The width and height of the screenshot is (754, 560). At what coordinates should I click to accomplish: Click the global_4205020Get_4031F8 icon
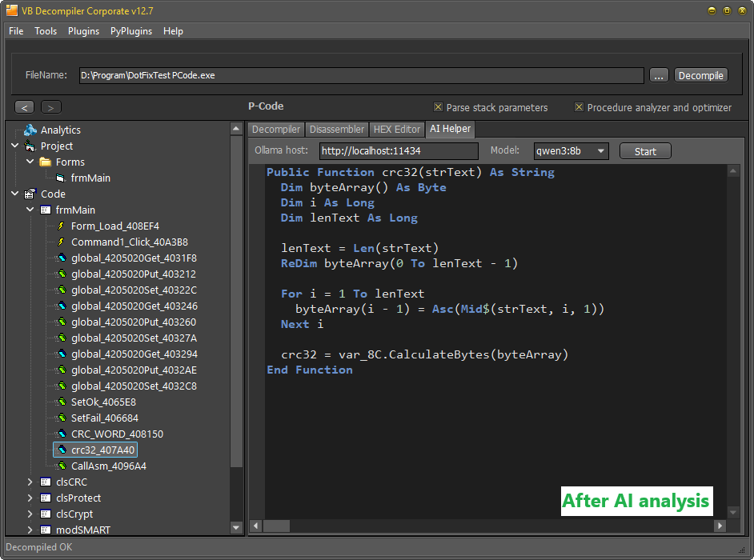point(61,258)
